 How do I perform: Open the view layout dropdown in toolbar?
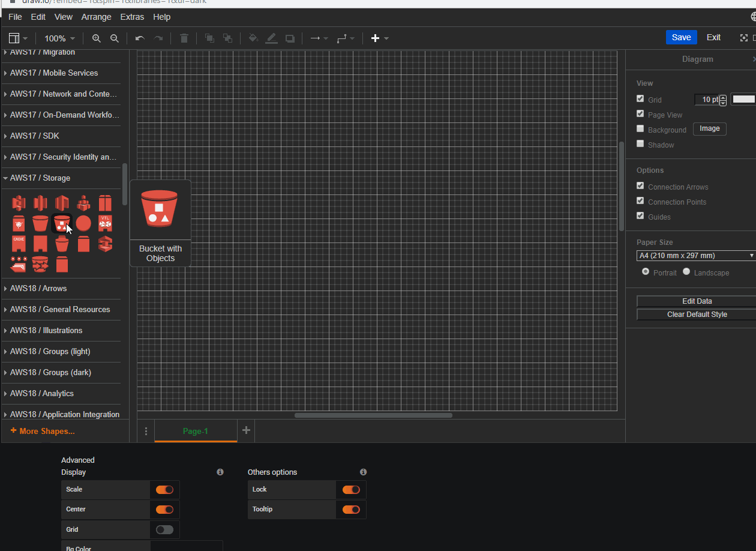pyautogui.click(x=18, y=38)
